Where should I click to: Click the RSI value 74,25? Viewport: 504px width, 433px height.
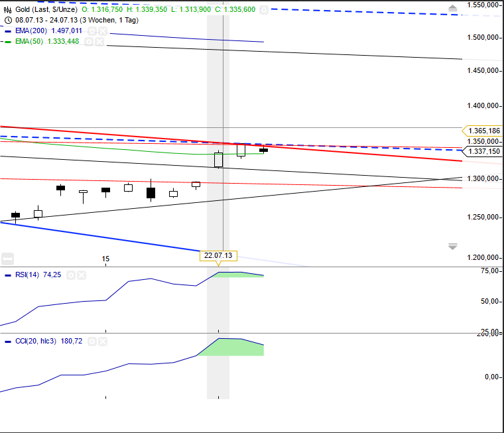[52, 275]
